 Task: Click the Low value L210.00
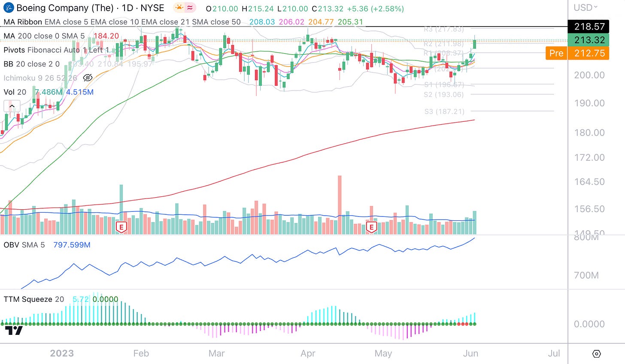click(292, 9)
